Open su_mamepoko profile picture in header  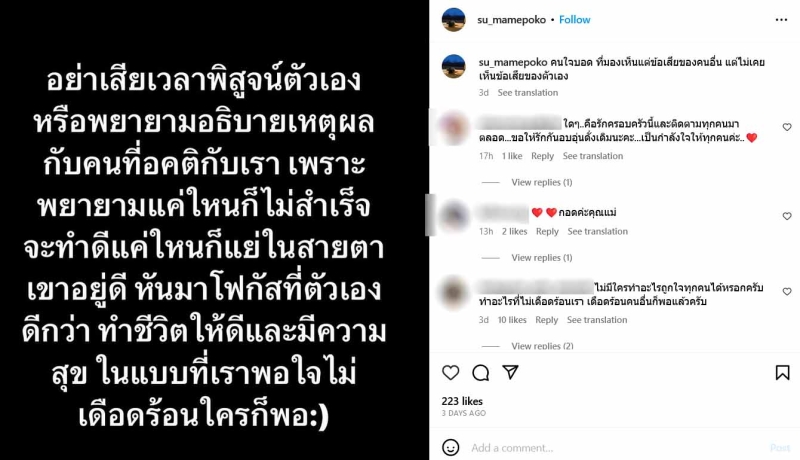tap(453, 20)
